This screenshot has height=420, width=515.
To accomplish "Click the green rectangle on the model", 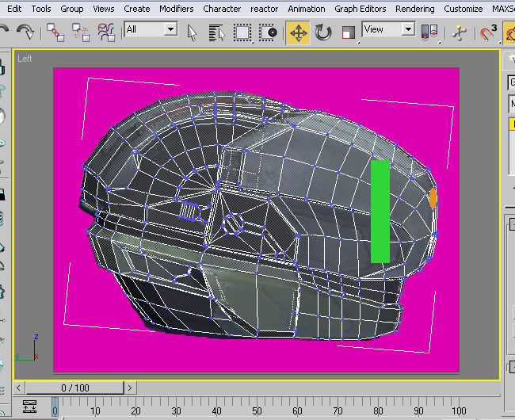I will [x=380, y=212].
